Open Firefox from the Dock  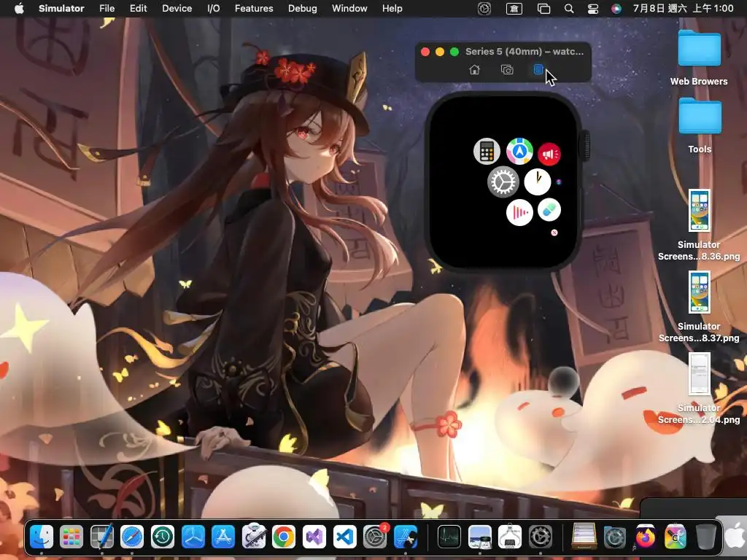[645, 537]
